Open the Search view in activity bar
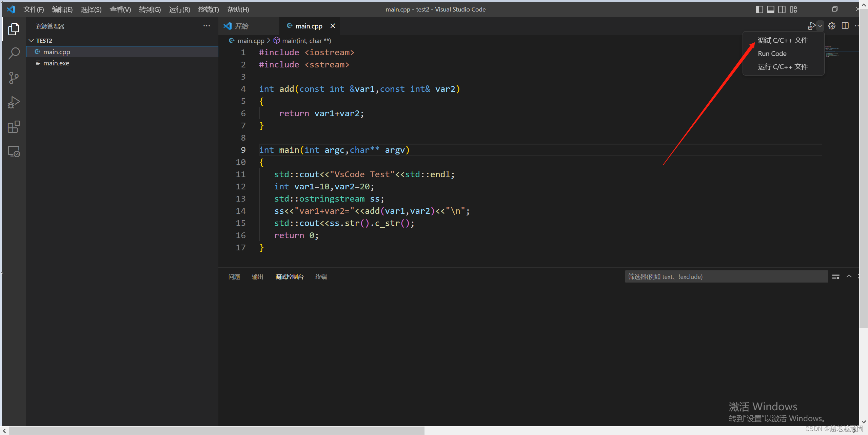This screenshot has height=435, width=868. tap(14, 53)
